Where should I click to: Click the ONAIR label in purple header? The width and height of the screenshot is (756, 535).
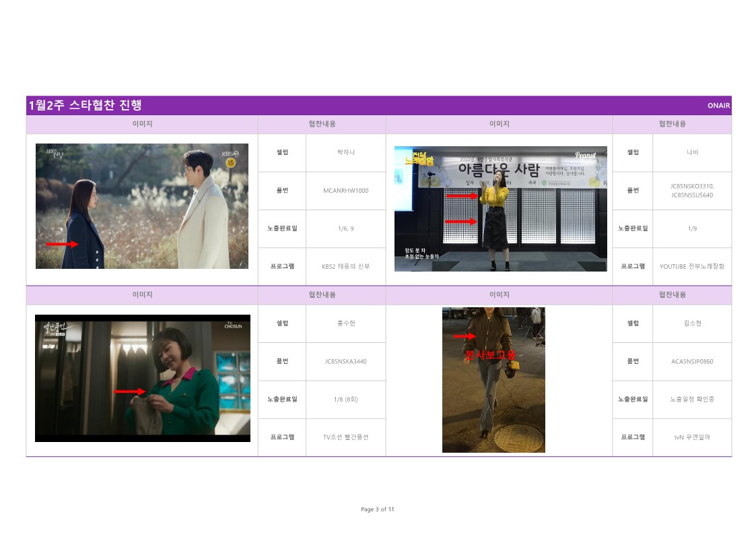click(x=718, y=106)
